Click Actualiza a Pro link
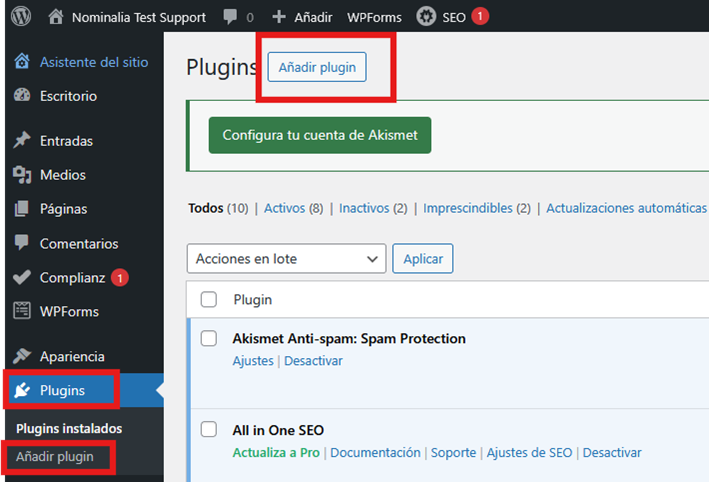This screenshot has width=709, height=482. 276,453
